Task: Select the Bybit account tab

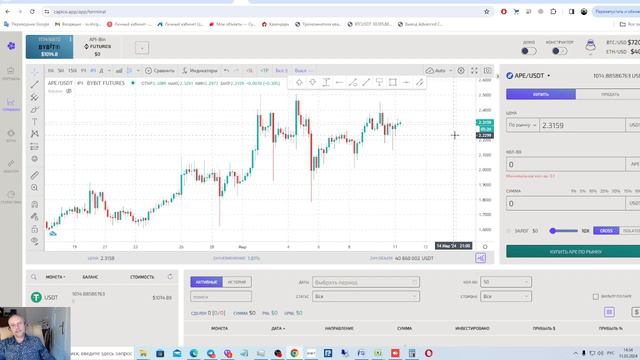Action: [x=49, y=47]
